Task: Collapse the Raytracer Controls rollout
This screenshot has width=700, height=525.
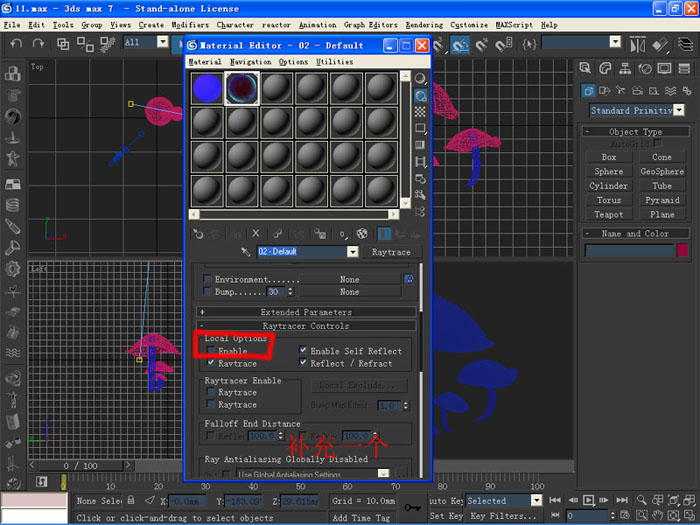Action: click(x=306, y=326)
